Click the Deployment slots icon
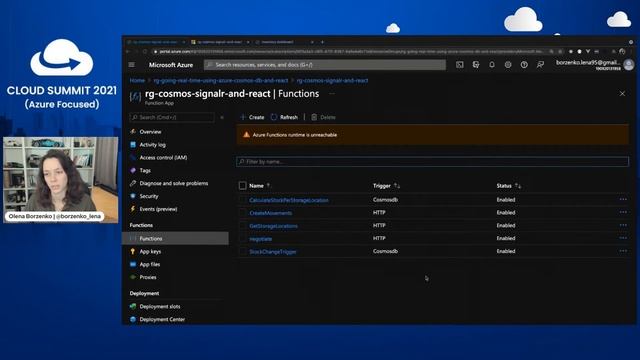Viewport: 640px width, 360px height. coord(133,307)
